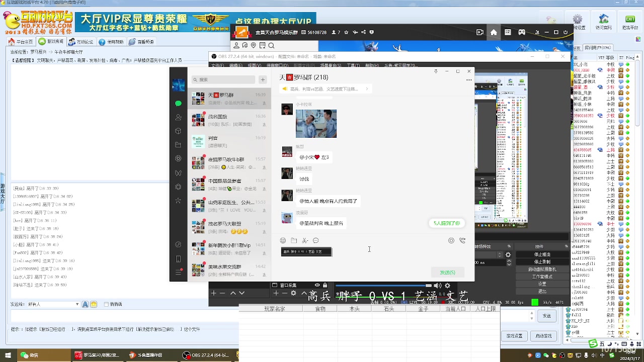Image resolution: width=644 pixels, height=362 pixels.
Task: Mute the 夜猫罗马吹牛b群 conversation
Action: [x=264, y=167]
